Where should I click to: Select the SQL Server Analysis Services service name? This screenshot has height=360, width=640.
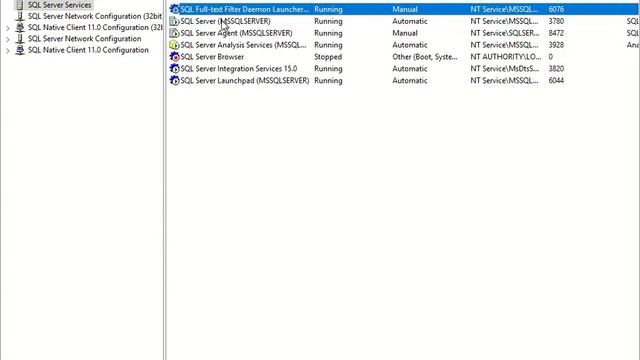(x=243, y=45)
